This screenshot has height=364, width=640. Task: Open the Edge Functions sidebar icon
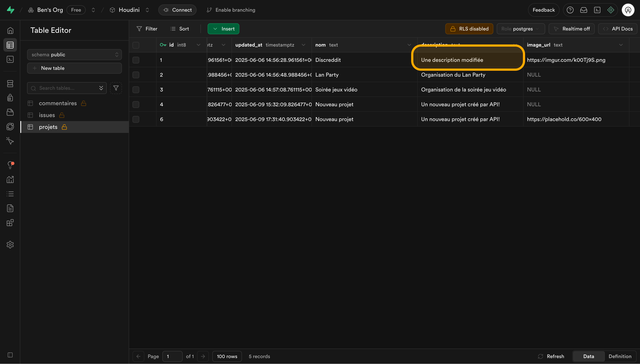click(10, 127)
